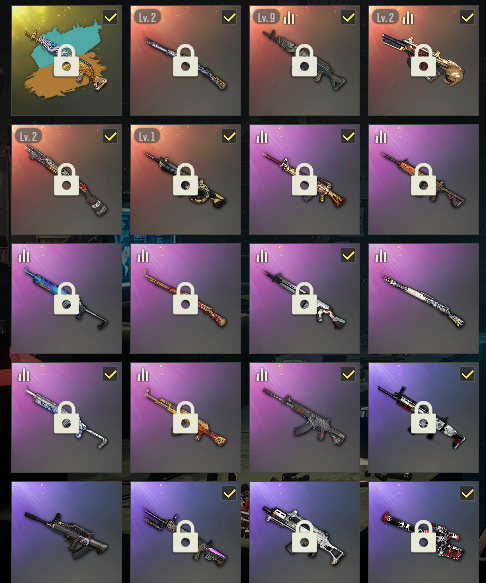Screen dimensions: 486x583
Task: Click the Lv.2 badge on the shotgun-bottle skin
Action: (28, 136)
